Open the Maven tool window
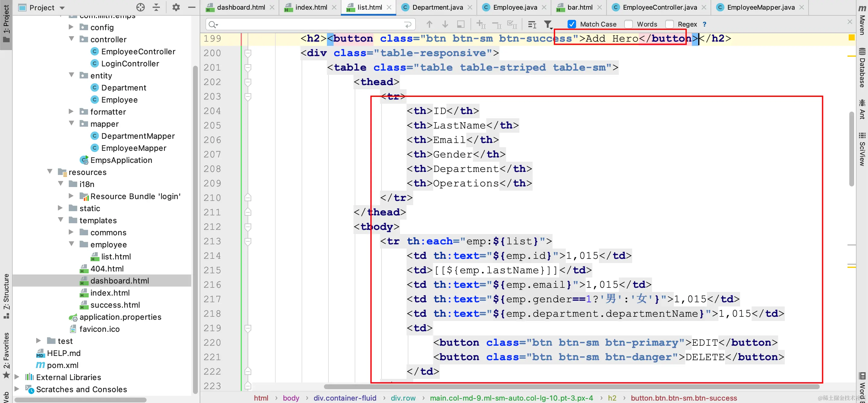The height and width of the screenshot is (403, 868). pyautogui.click(x=862, y=20)
